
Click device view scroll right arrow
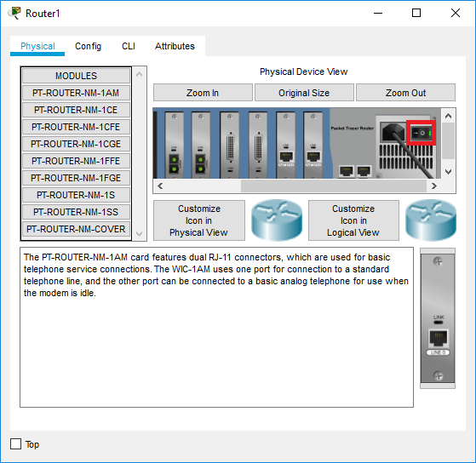click(x=433, y=186)
